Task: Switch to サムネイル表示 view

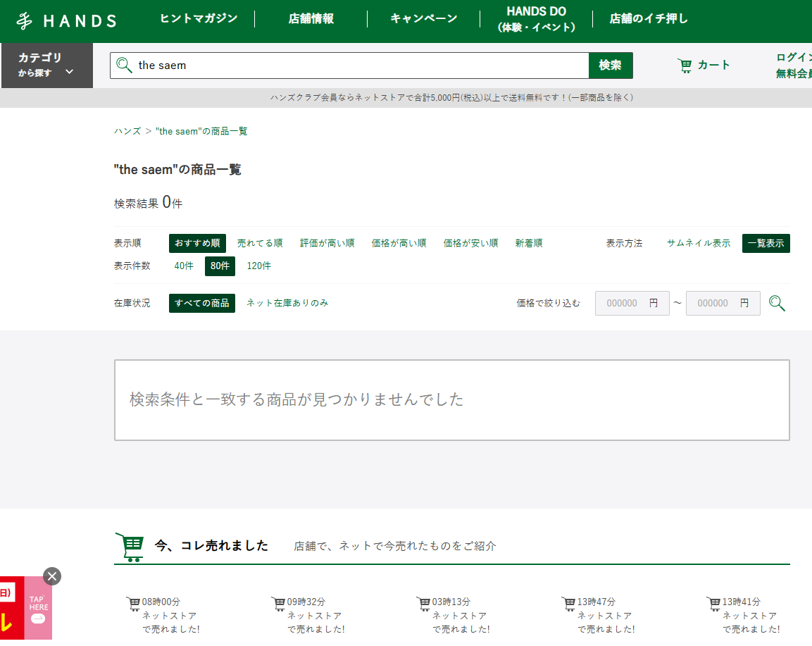Action: [x=699, y=243]
